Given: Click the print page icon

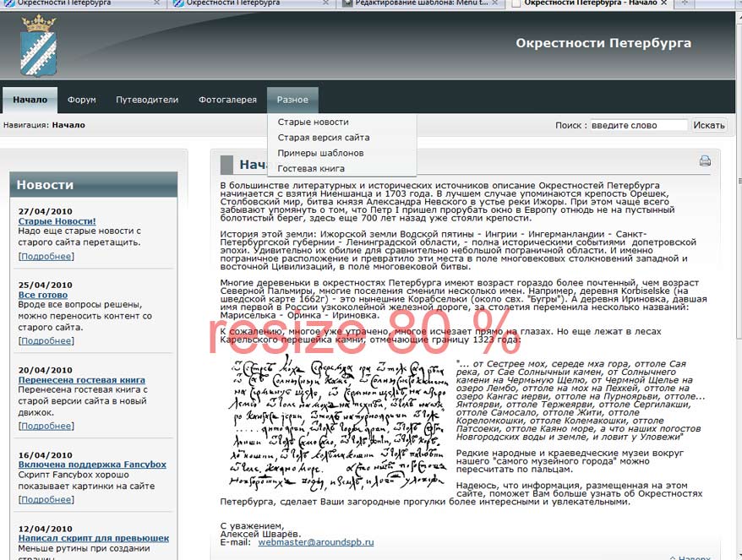Looking at the screenshot, I should tap(704, 161).
